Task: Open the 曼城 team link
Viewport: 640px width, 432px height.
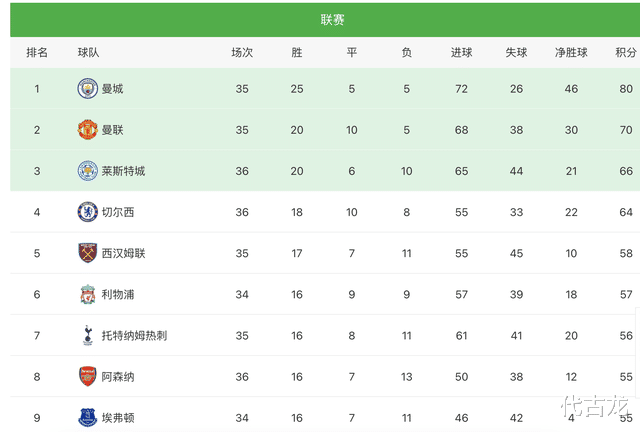Action: pyautogui.click(x=112, y=89)
